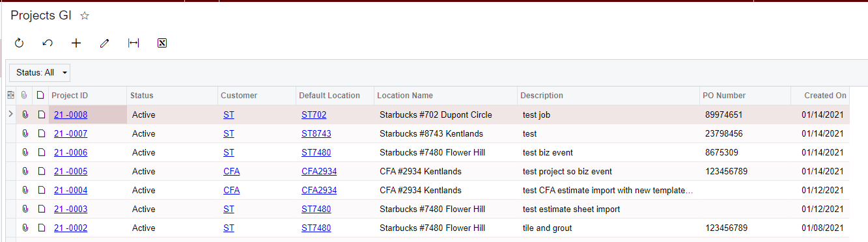Open location ST7480 in row 21 -0006
Image resolution: width=868 pixels, height=242 pixels.
tap(316, 153)
